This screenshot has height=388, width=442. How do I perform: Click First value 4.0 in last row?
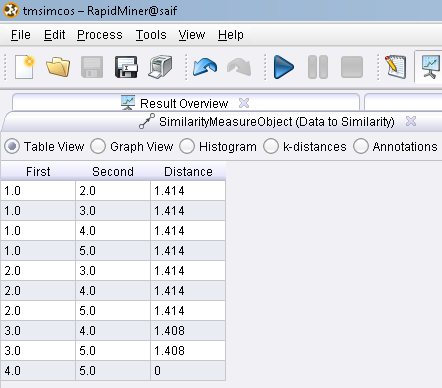pos(38,370)
